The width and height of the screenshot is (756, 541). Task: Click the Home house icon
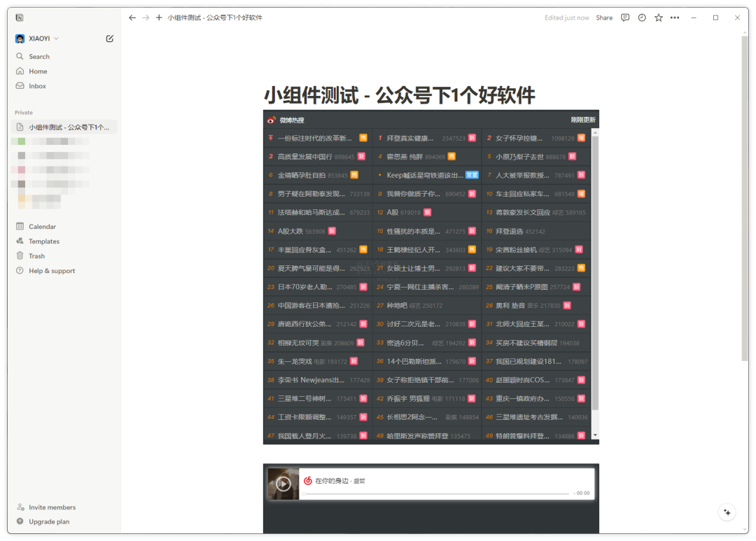(x=20, y=71)
